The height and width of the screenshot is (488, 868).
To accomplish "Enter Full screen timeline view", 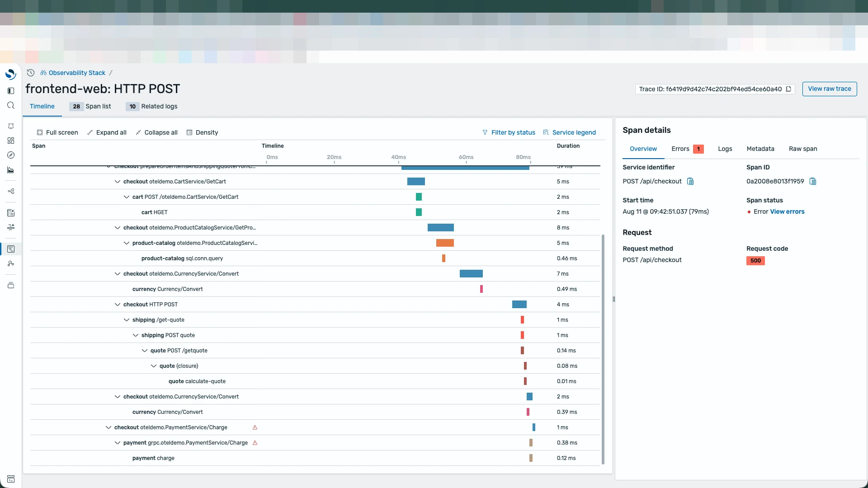I will (x=57, y=132).
